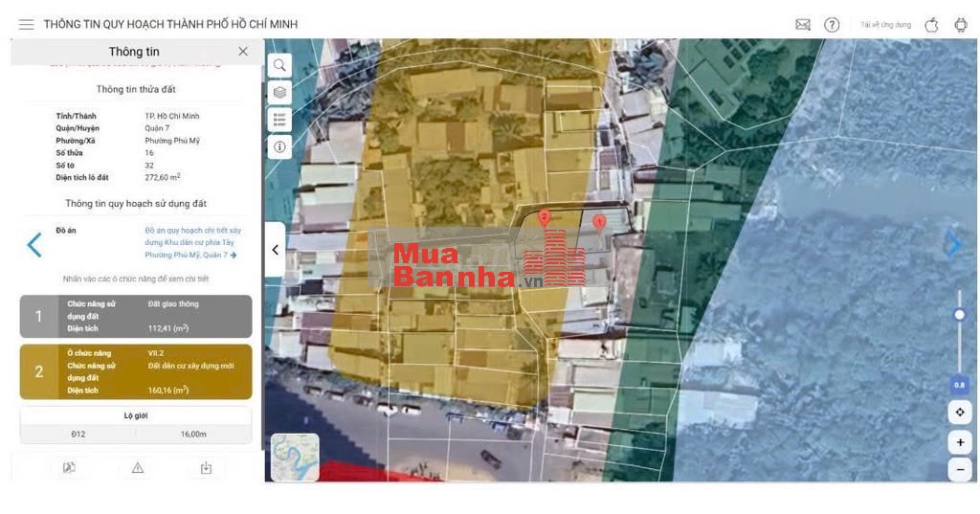
Task: Click the help question mark icon
Action: (x=832, y=25)
